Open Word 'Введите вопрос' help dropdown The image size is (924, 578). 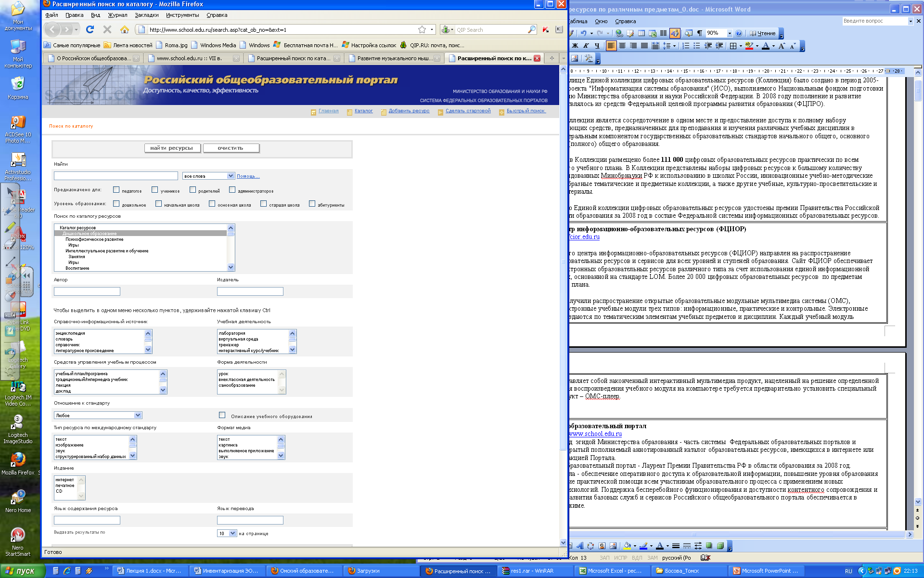tap(911, 21)
